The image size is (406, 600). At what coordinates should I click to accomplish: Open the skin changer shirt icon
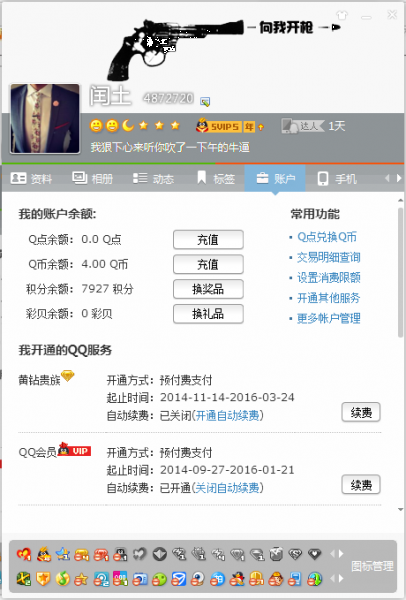click(x=342, y=15)
